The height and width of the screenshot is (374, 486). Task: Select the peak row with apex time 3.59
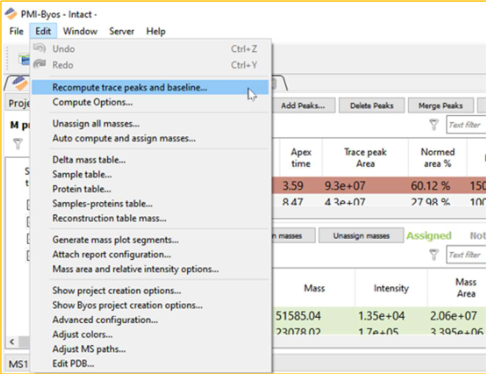click(x=379, y=185)
